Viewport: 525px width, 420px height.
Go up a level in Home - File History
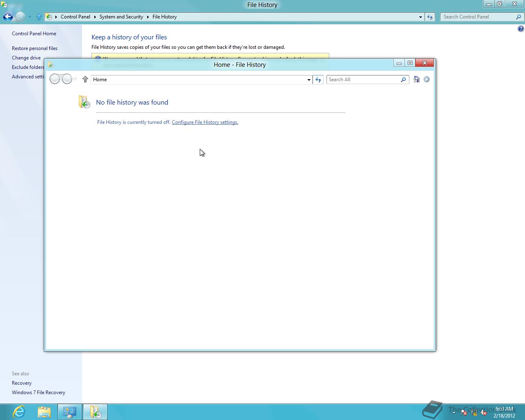[85, 79]
